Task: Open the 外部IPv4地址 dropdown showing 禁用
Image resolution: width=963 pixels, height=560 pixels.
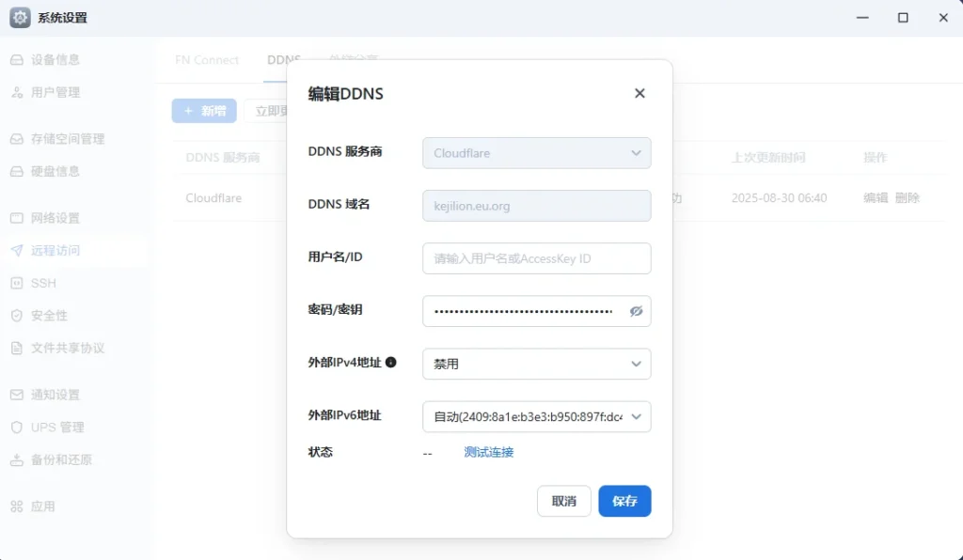Action: (x=536, y=364)
